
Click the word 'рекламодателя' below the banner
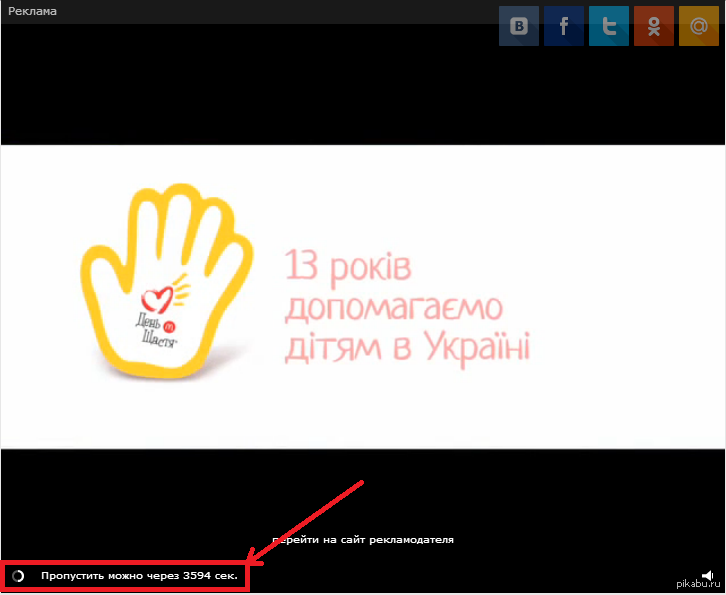(412, 540)
